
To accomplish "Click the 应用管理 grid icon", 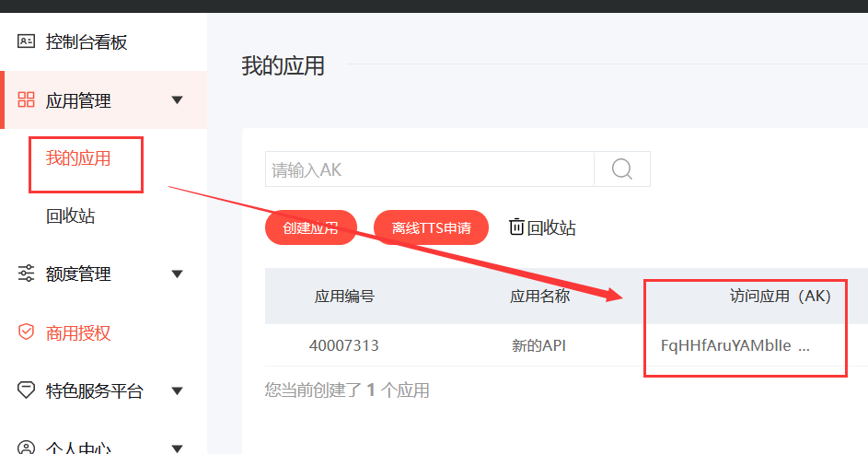I will (26, 99).
